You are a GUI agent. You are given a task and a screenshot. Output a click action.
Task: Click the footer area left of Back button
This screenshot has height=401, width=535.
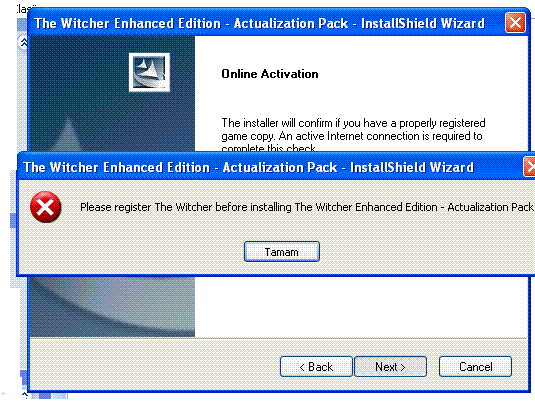click(x=155, y=367)
